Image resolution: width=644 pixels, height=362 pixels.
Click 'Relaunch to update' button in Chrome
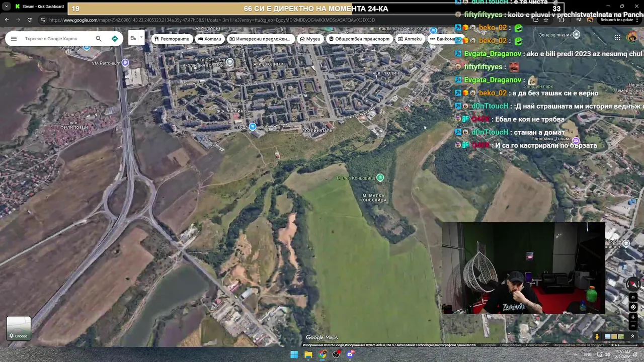pos(617,20)
